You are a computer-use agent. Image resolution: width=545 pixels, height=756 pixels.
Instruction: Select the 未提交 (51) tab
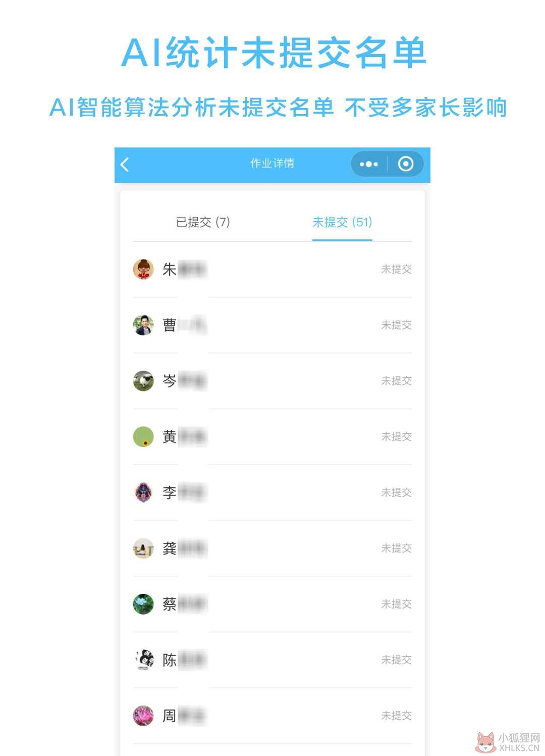(342, 222)
